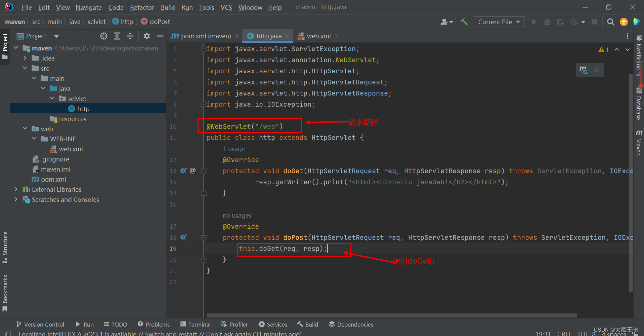Open the Services tool window
Viewport: 644px width, 336px height.
point(273,324)
